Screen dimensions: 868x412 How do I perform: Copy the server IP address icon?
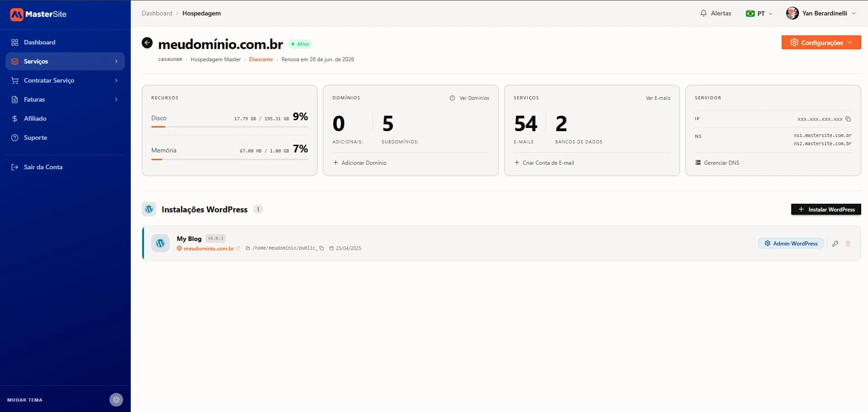pos(848,119)
